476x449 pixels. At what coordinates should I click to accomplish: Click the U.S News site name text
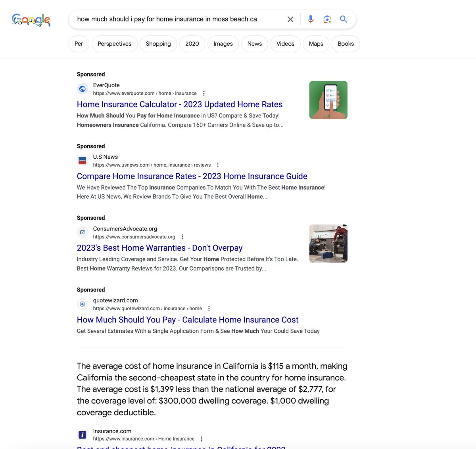click(x=106, y=157)
